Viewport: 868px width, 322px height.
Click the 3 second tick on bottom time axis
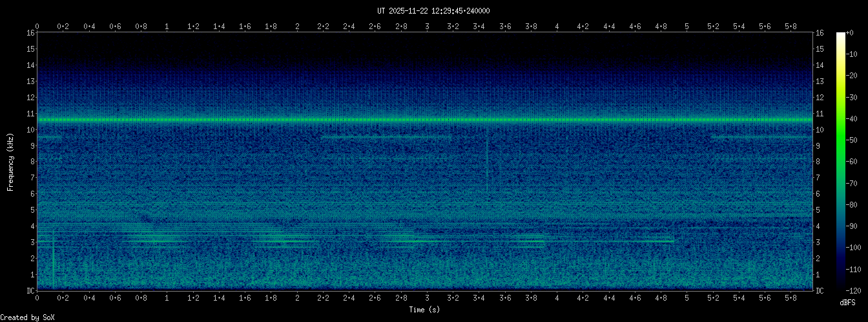tap(427, 298)
